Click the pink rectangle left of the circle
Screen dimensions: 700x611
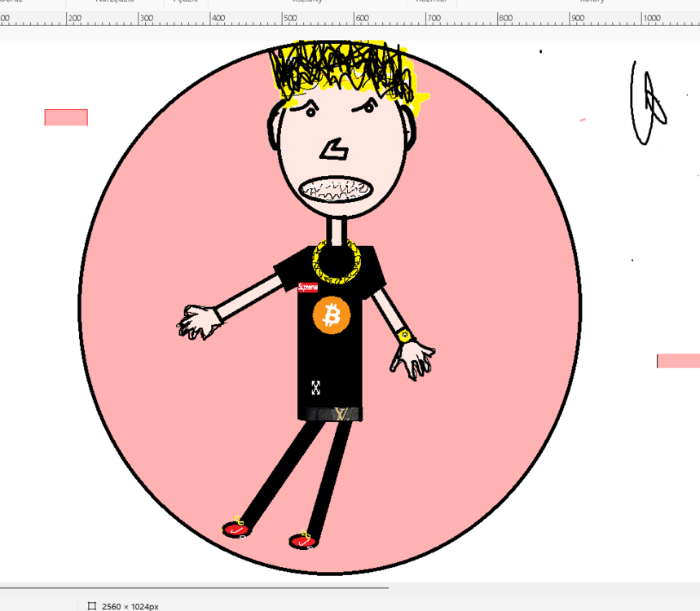coord(66,117)
